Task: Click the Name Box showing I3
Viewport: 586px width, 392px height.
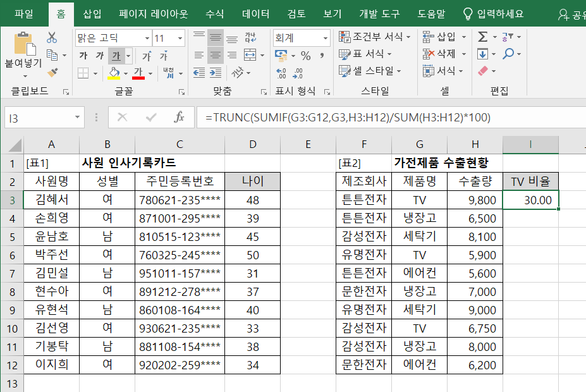Action: (x=38, y=118)
